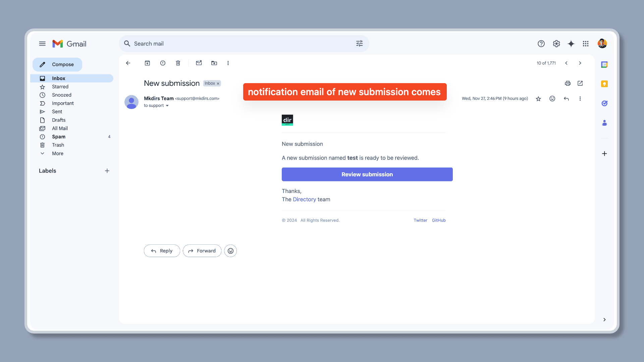Go to Drafts folder

click(x=59, y=120)
